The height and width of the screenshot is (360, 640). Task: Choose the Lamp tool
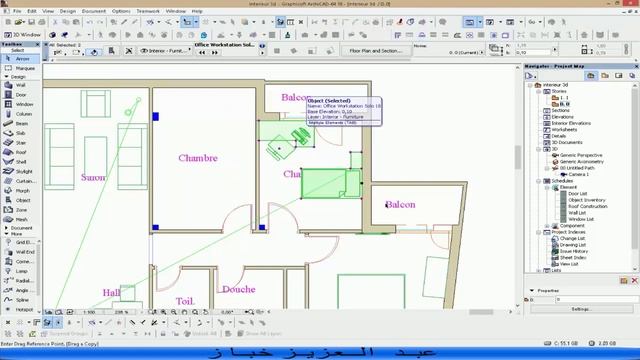pyautogui.click(x=20, y=271)
